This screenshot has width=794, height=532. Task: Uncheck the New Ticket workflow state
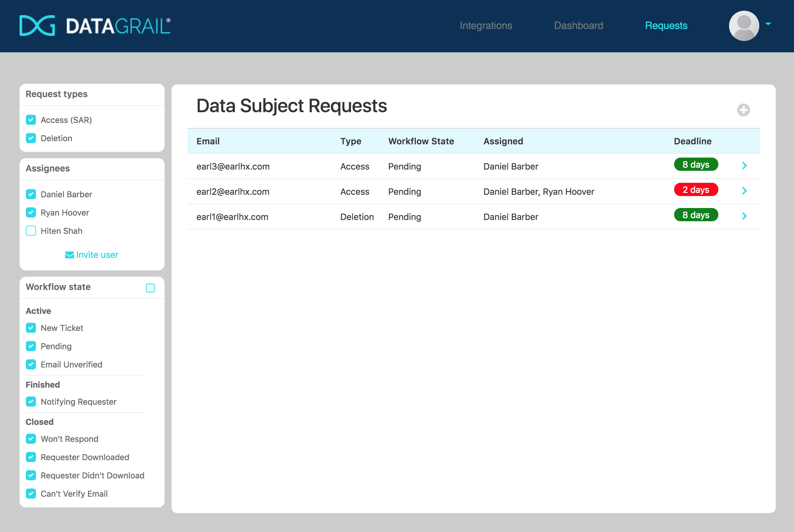coord(31,328)
